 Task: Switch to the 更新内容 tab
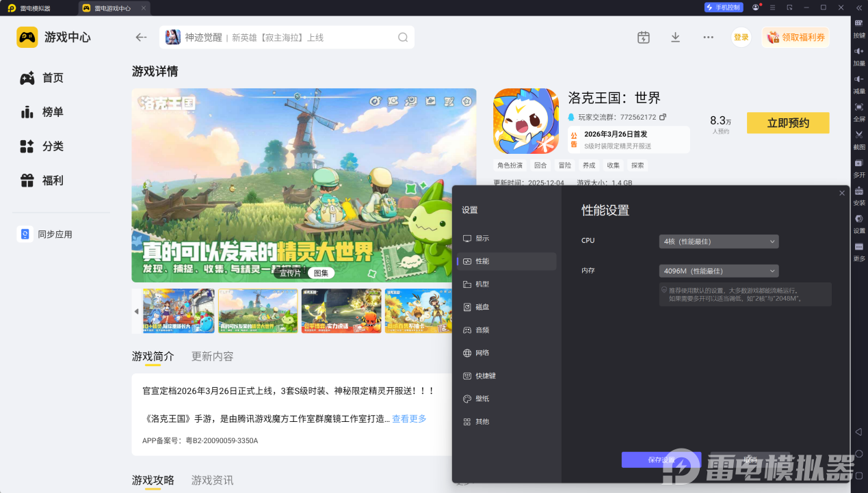click(213, 356)
